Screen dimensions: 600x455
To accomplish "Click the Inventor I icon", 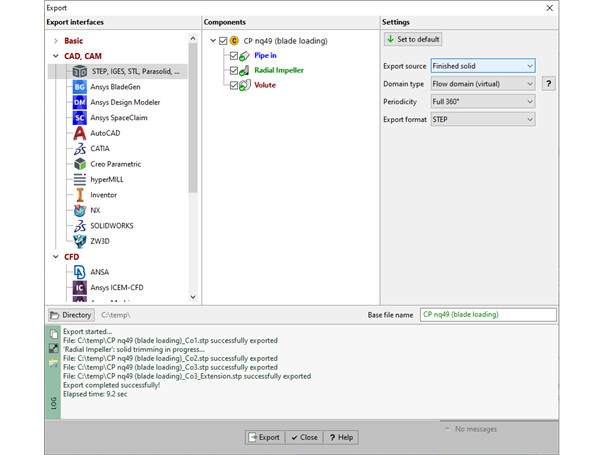I will tap(80, 195).
